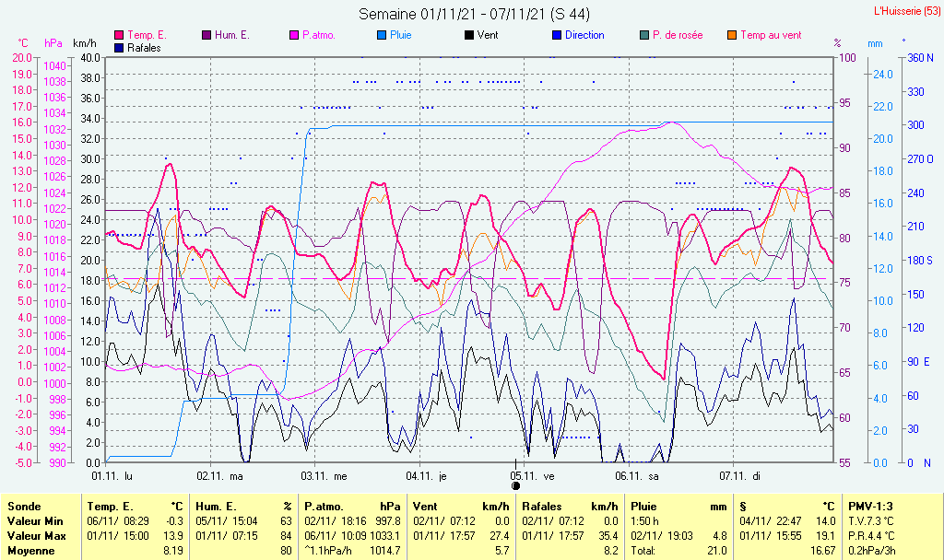Select the 'Valeur Min' row label
Image resolution: width=944 pixels, height=560 pixels.
(35, 521)
